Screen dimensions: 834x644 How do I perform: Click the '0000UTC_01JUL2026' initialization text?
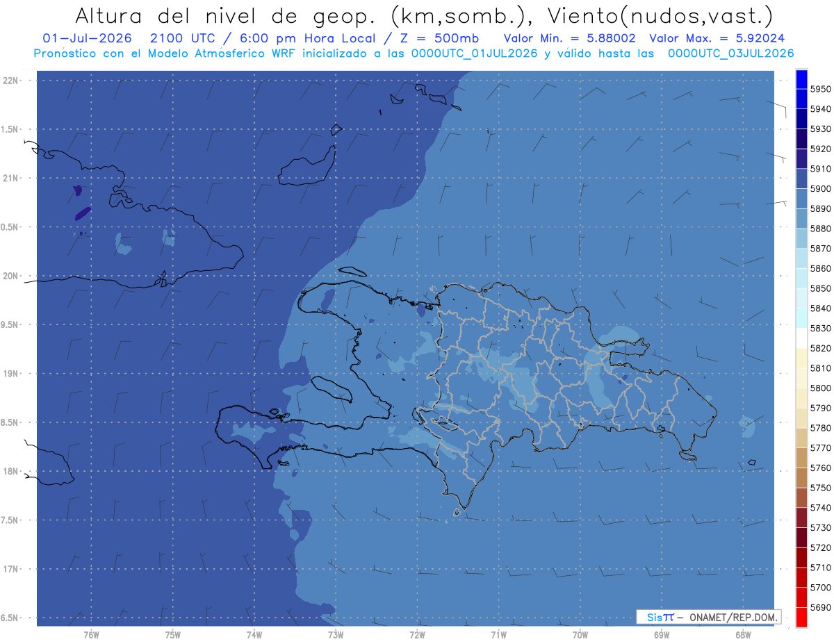[x=475, y=53]
